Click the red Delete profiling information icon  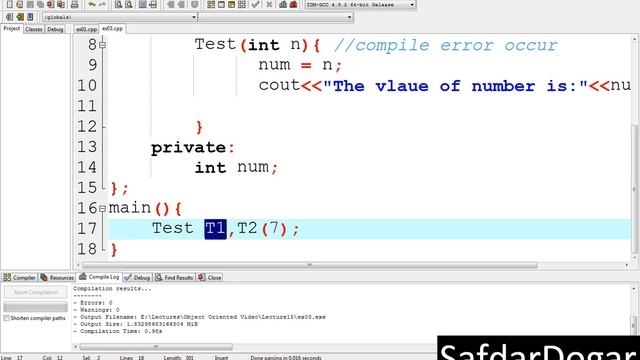coord(293,4)
